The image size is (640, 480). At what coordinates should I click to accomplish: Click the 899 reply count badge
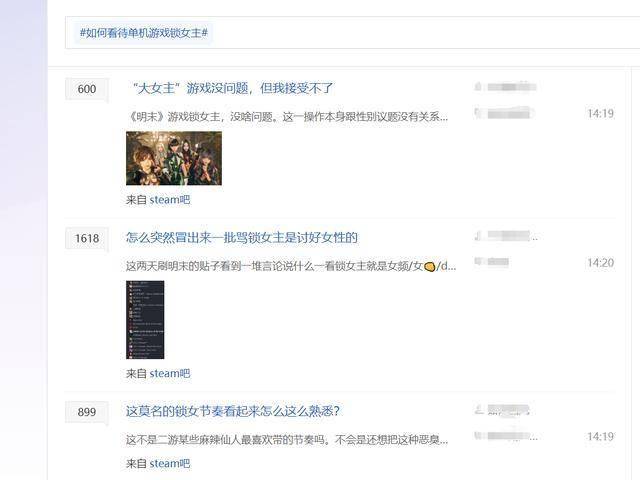click(87, 412)
